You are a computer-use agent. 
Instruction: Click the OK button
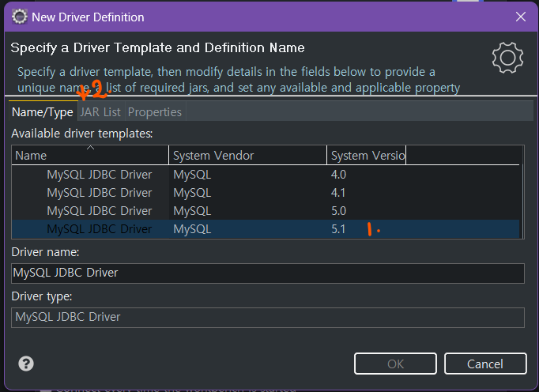(x=395, y=364)
